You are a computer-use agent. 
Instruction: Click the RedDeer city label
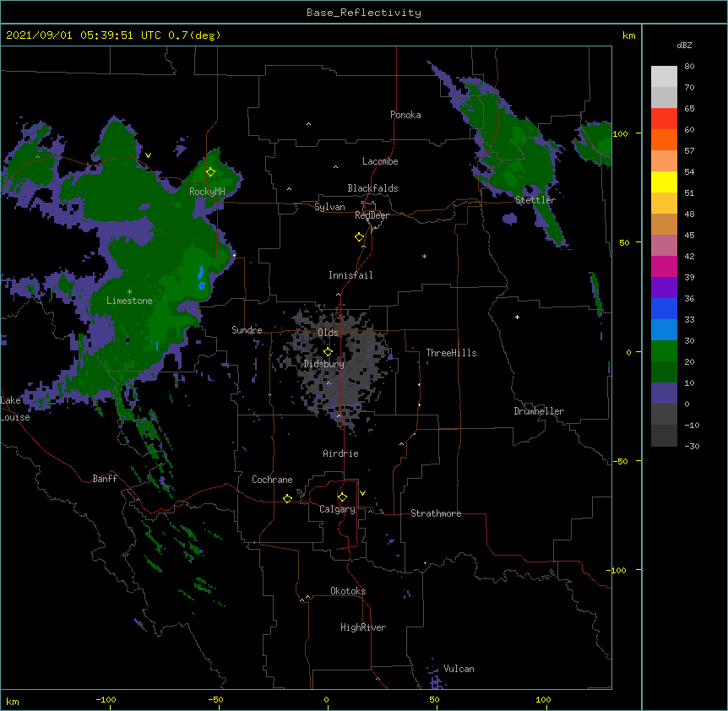pyautogui.click(x=372, y=215)
